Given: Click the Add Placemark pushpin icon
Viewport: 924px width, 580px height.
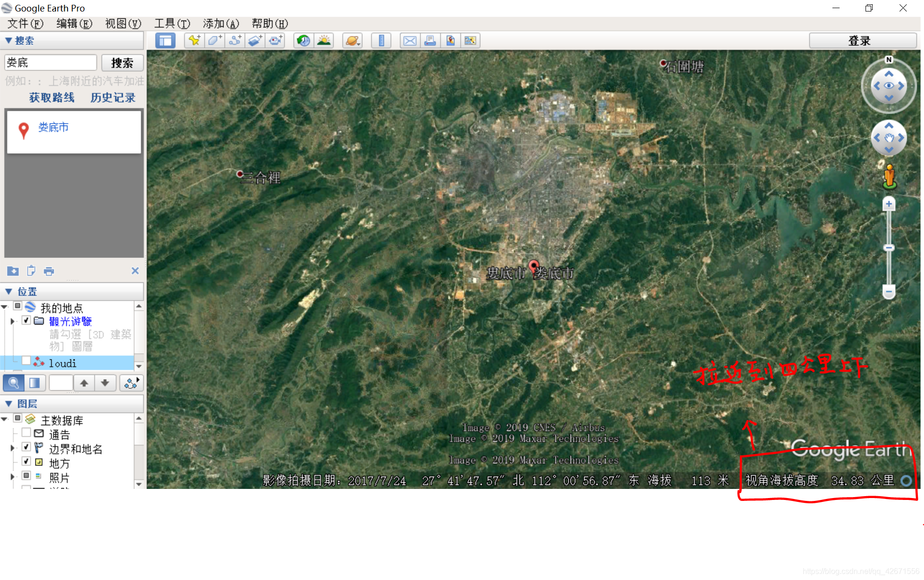Looking at the screenshot, I should click(x=194, y=41).
